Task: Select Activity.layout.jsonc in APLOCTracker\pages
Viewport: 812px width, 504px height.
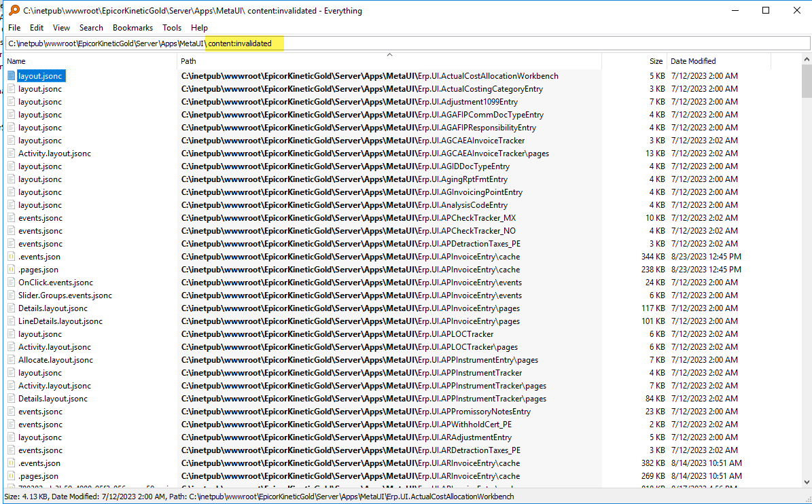Action: pos(54,347)
